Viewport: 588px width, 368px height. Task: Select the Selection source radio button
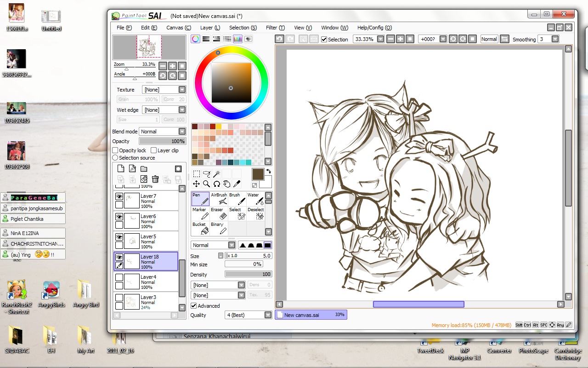pos(115,158)
